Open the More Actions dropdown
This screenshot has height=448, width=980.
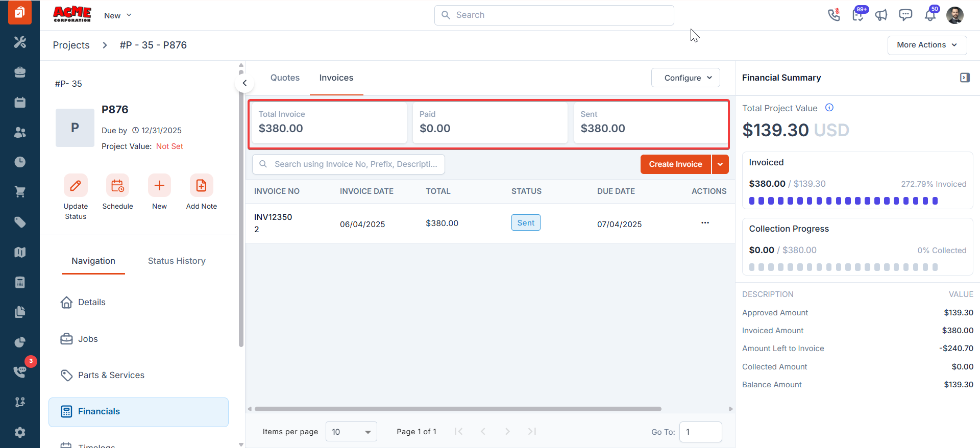tap(927, 45)
